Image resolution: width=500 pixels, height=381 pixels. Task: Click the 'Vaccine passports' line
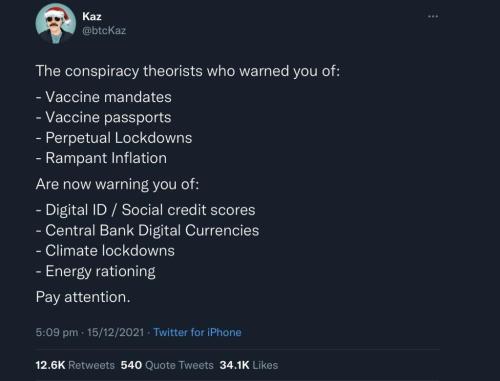tap(103, 118)
